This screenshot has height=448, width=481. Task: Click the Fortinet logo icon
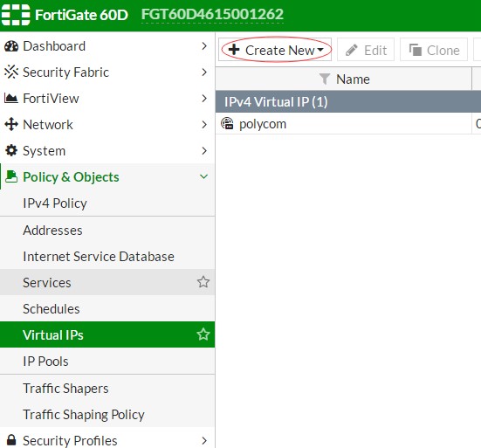pos(16,15)
